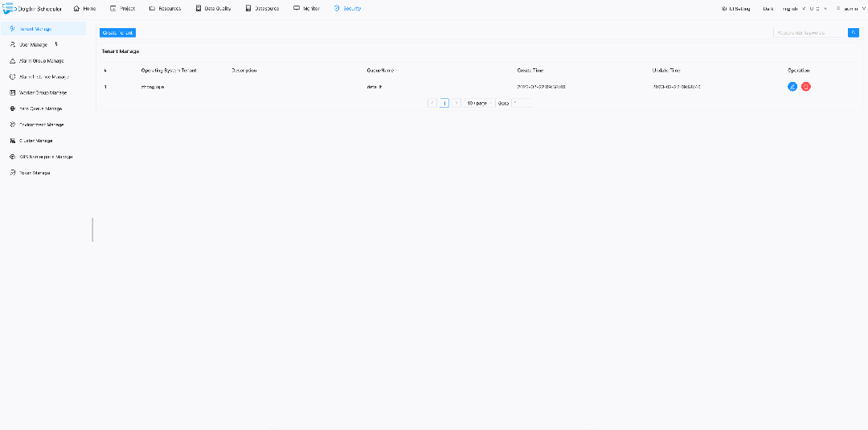Open the UTC timezone dropdown
The image size is (868, 430).
pyautogui.click(x=818, y=9)
